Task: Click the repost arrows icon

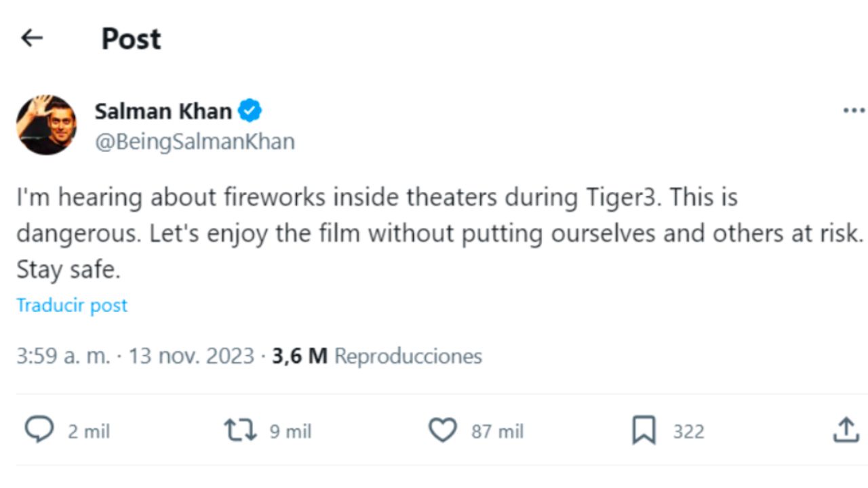Action: (x=240, y=430)
